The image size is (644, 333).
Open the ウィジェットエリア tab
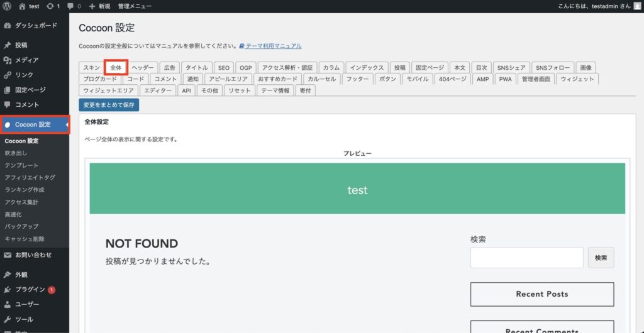click(108, 90)
